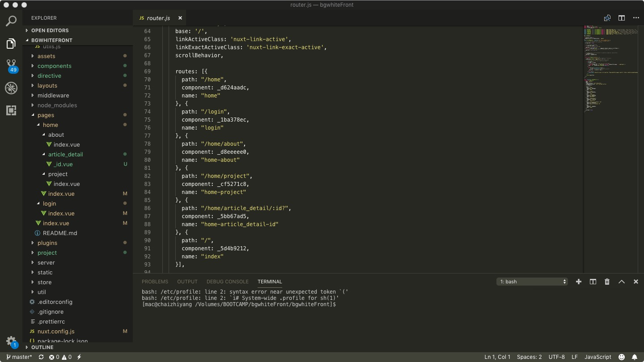Expand the node_modules folder
This screenshot has width=644, height=362.
point(78,105)
